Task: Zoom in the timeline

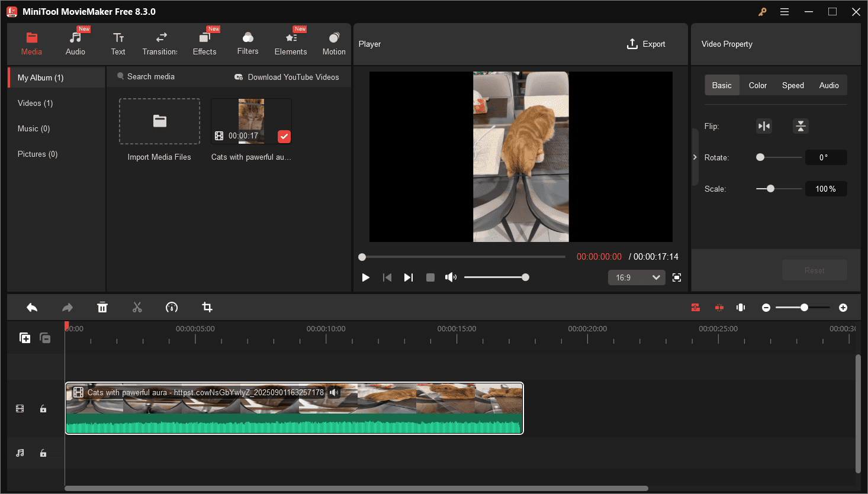Action: click(843, 308)
